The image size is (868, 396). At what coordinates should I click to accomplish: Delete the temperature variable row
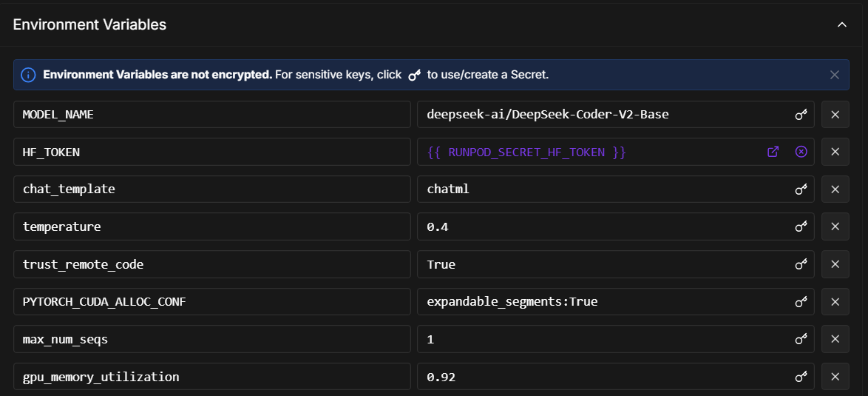point(835,226)
